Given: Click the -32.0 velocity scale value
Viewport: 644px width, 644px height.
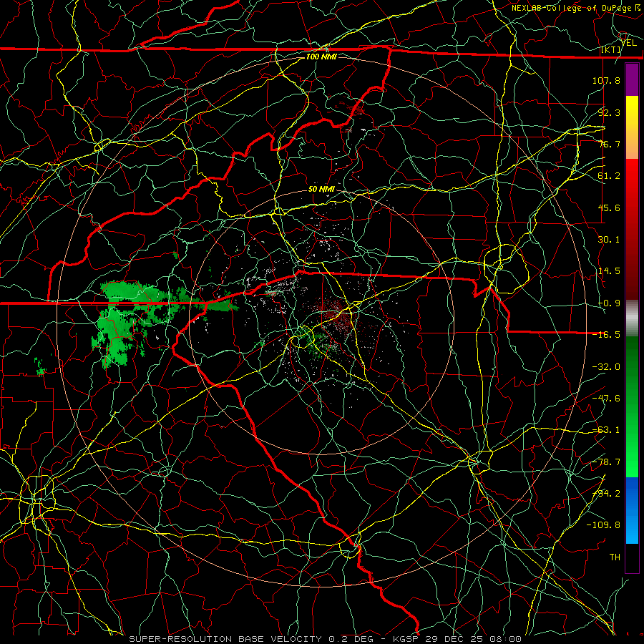Looking at the screenshot, I should [606, 367].
